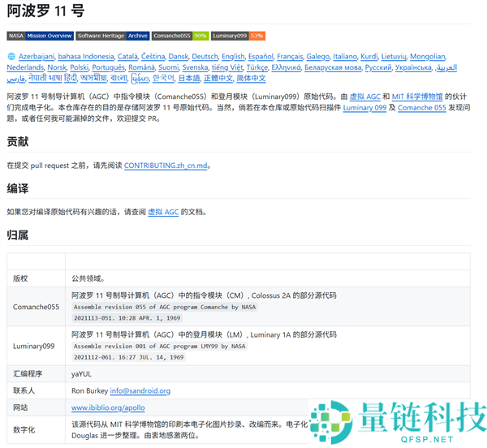The image size is (487, 448).
Task: Click the Luminary099 table row label
Action: [33, 347]
